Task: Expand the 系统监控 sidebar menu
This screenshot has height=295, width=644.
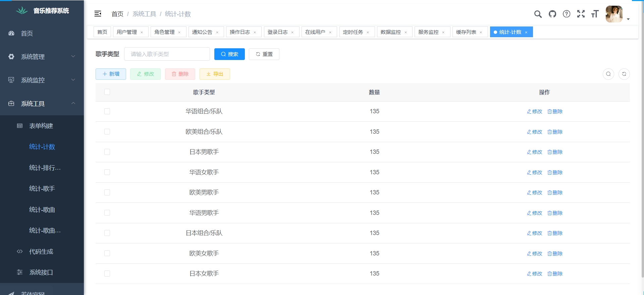Action: (x=42, y=80)
